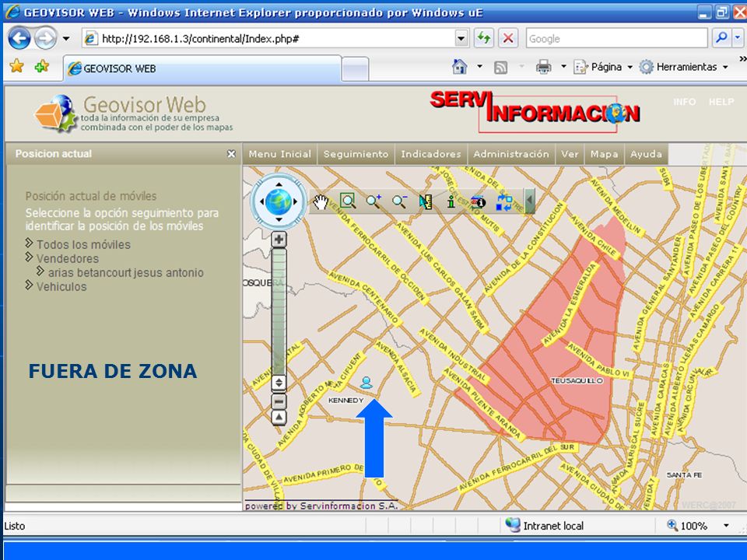
Task: Click the INFO link in header
Action: [684, 102]
